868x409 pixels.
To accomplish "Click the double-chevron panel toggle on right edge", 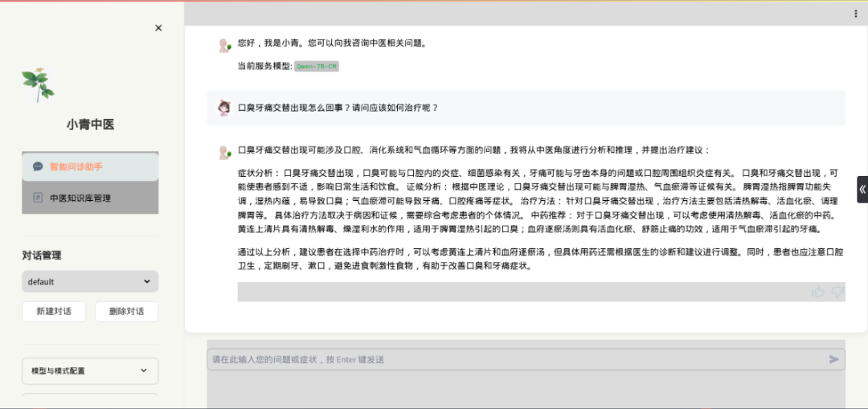I will click(862, 190).
